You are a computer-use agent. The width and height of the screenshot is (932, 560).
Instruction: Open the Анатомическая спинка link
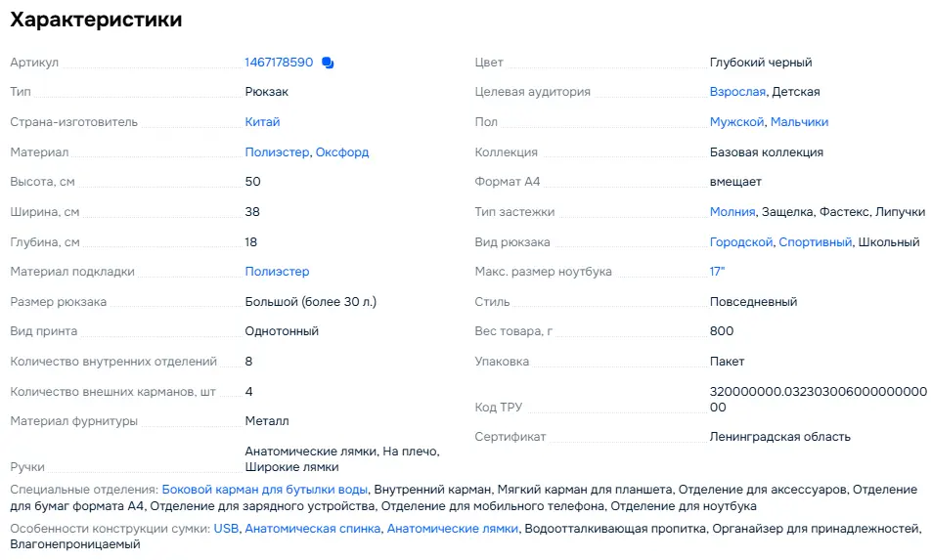click(x=312, y=529)
